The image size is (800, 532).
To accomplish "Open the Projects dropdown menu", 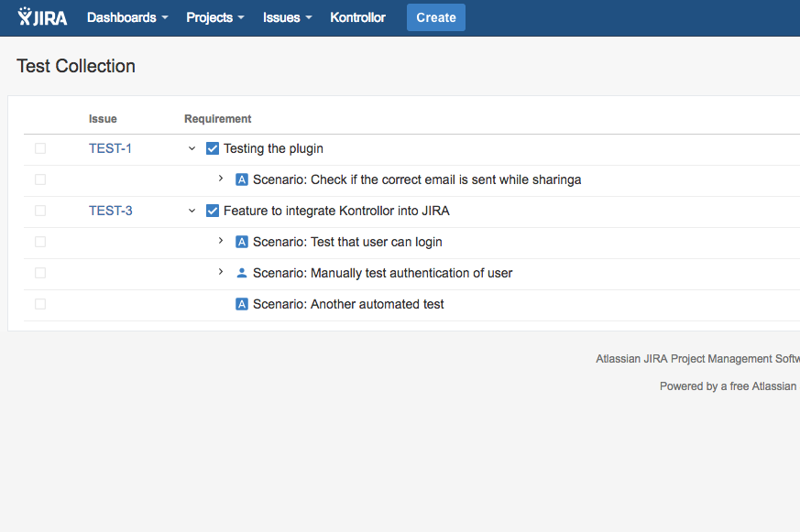I will coord(215,17).
